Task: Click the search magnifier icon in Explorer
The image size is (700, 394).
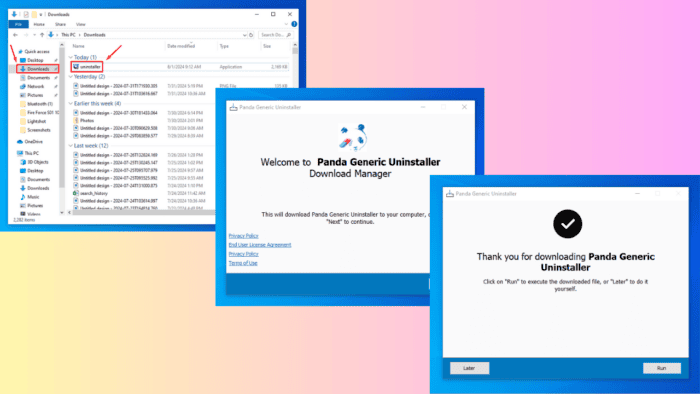Action: pyautogui.click(x=288, y=35)
